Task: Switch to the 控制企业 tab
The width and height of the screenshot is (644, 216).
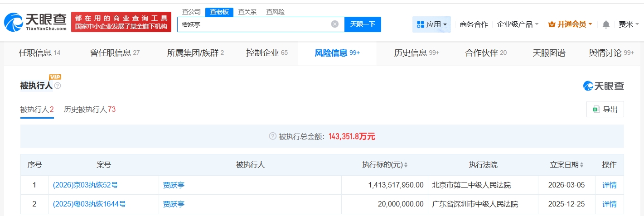Action: click(267, 53)
